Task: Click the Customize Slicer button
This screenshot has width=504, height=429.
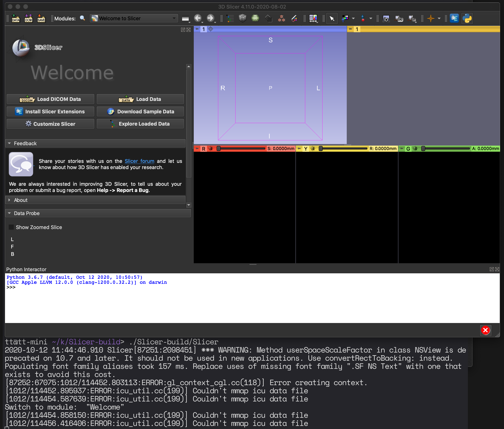Action: click(50, 124)
